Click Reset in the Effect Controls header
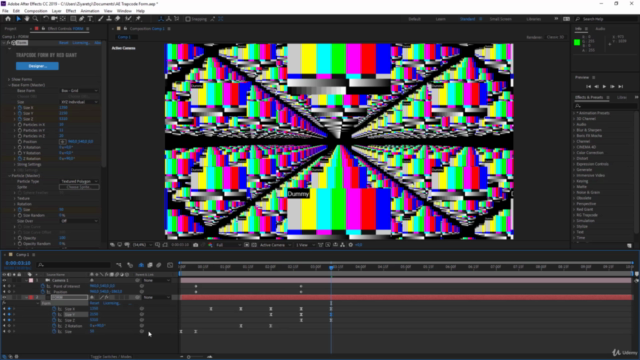 (x=64, y=42)
